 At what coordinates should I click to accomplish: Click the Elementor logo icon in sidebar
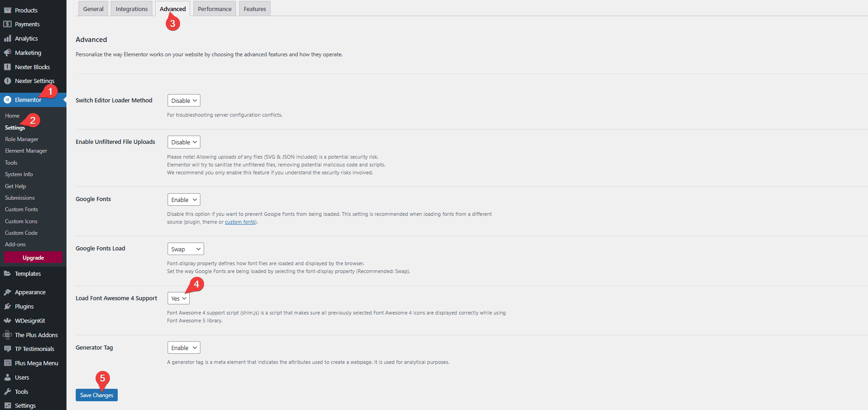pos(7,100)
